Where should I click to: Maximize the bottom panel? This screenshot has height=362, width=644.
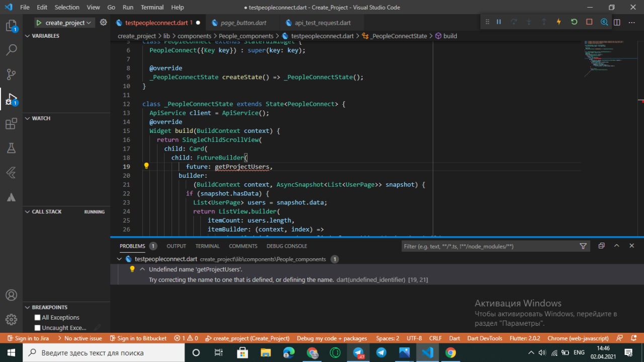pyautogui.click(x=616, y=246)
